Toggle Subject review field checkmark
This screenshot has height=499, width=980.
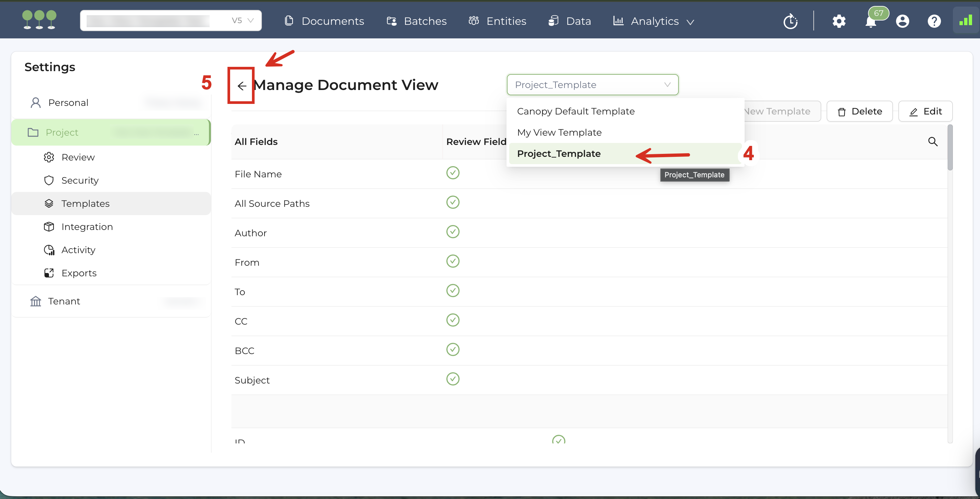click(x=452, y=379)
